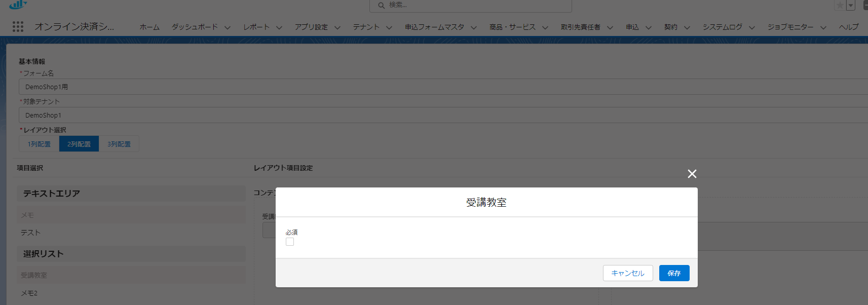Click the フォーム名 input field

tap(441, 87)
